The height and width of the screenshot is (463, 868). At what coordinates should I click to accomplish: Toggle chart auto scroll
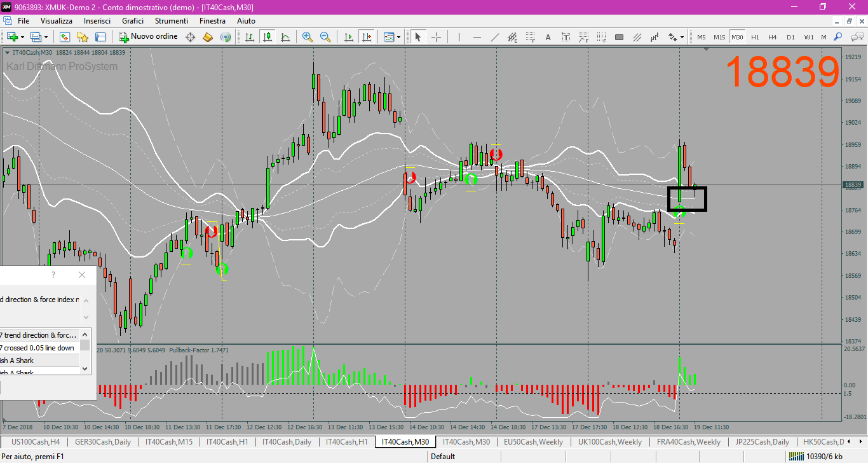coord(348,37)
